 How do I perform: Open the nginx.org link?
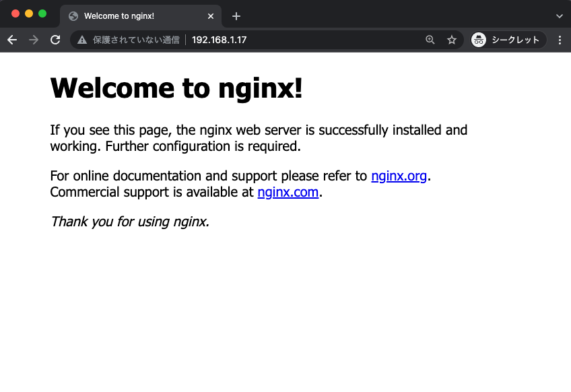click(399, 176)
